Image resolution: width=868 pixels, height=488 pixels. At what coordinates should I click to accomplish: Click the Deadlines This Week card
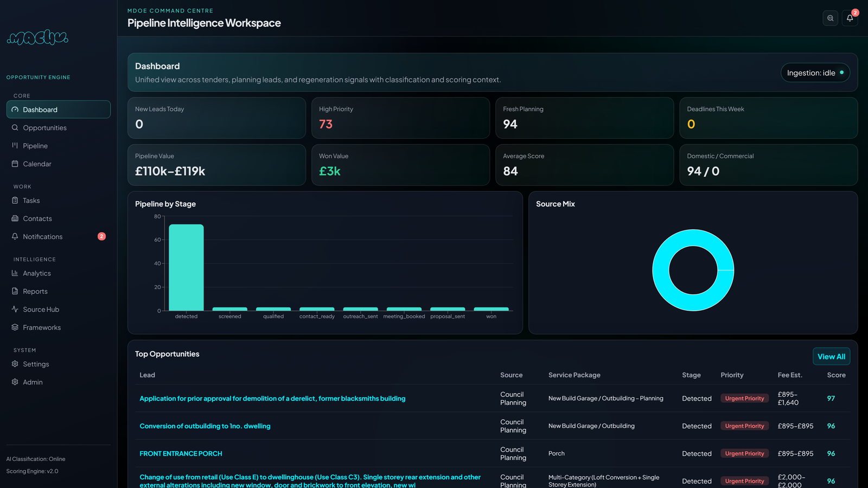coord(768,118)
